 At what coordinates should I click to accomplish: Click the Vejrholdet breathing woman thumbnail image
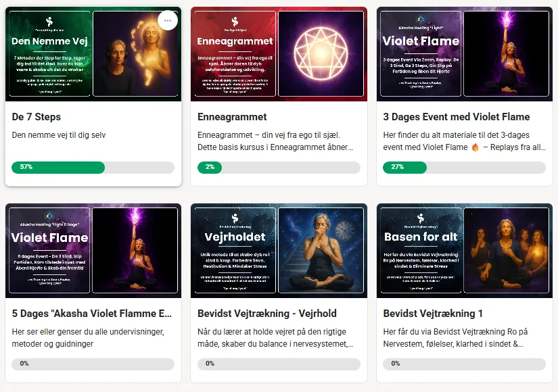pos(321,251)
